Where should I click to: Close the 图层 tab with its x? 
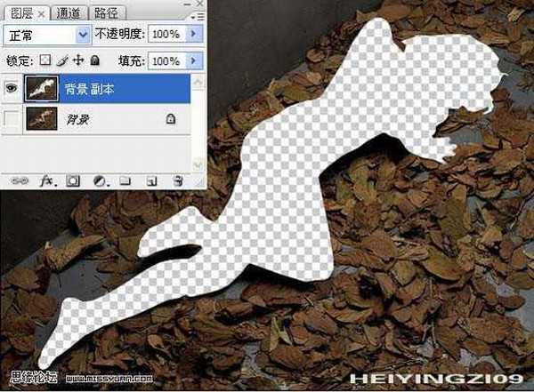(41, 14)
